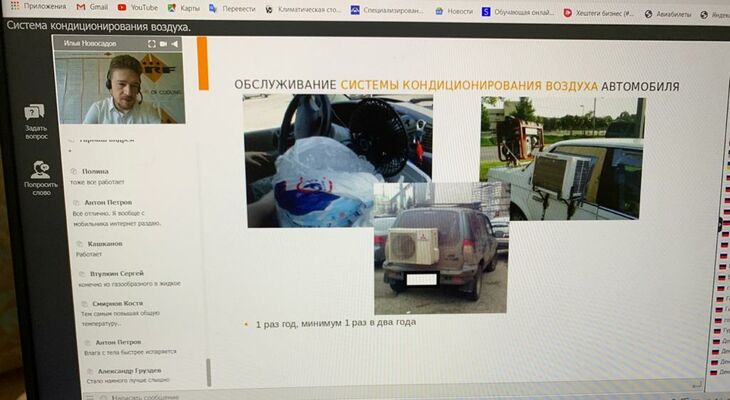The height and width of the screenshot is (400, 730).
Task: Click the icon beside Полина's chat message
Action: (73, 171)
